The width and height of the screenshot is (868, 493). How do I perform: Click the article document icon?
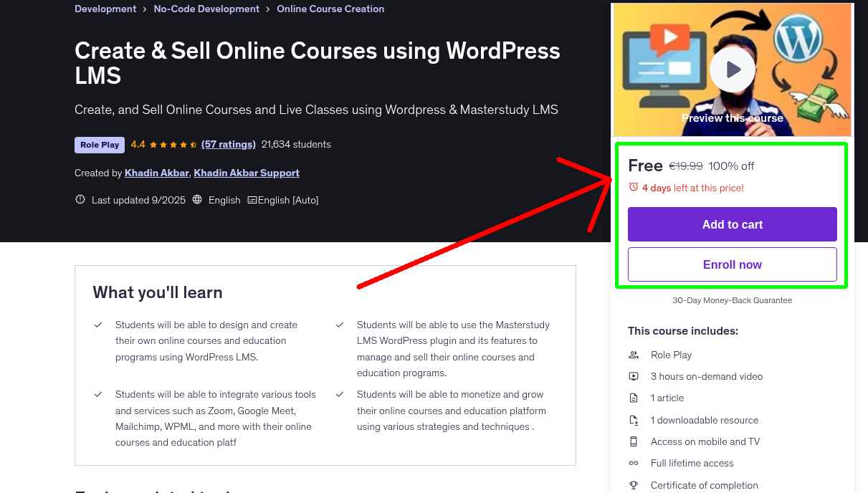[x=634, y=398]
